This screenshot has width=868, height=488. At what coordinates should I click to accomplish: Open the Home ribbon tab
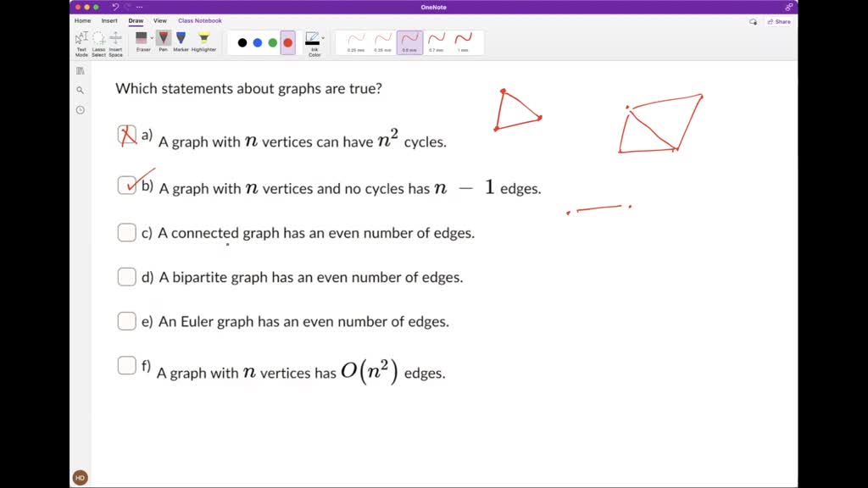click(82, 20)
